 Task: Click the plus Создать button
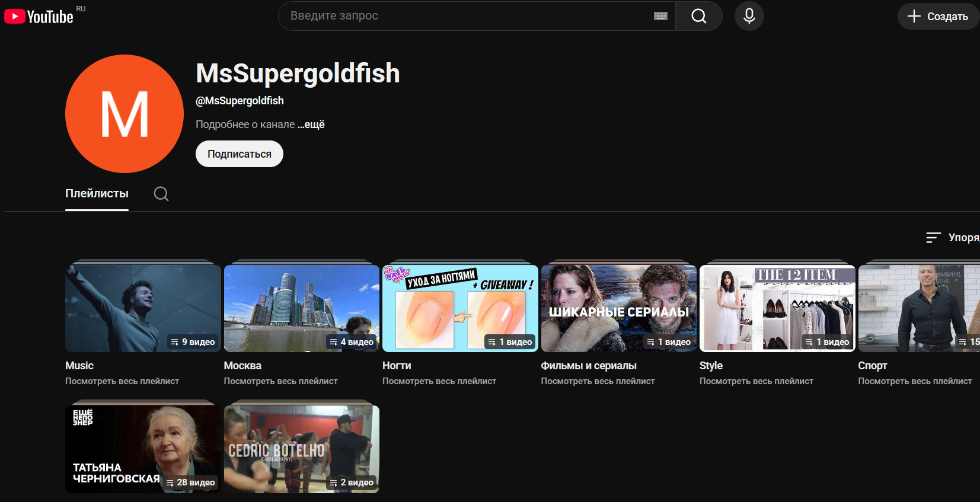938,16
